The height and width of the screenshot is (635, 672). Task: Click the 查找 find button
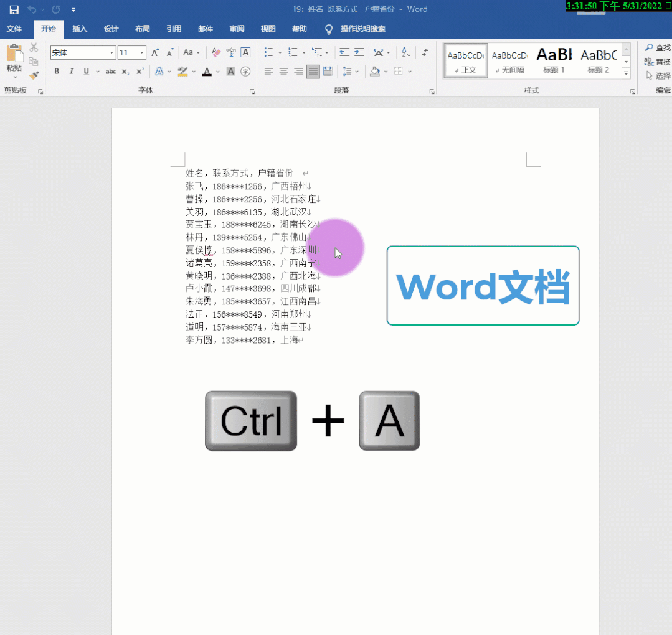tap(658, 47)
